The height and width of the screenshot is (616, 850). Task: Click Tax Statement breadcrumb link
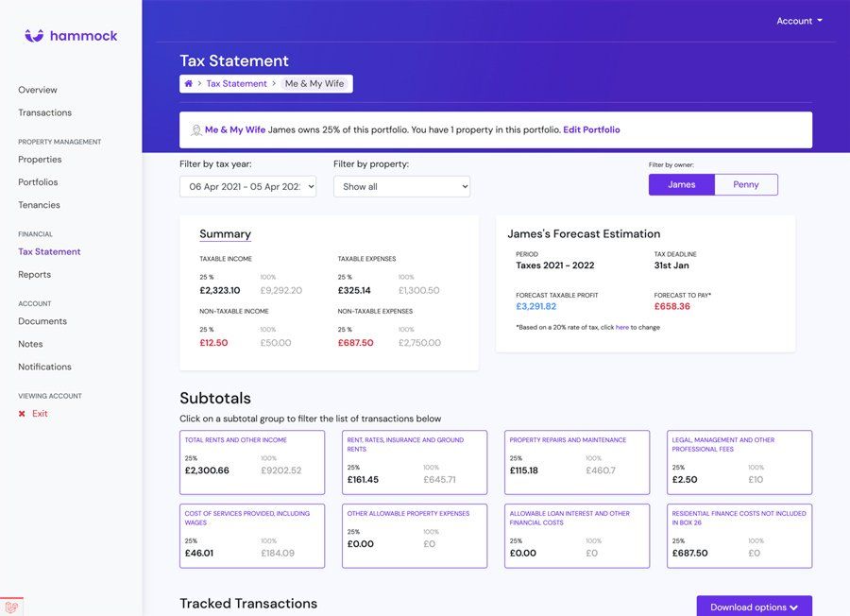pyautogui.click(x=236, y=83)
